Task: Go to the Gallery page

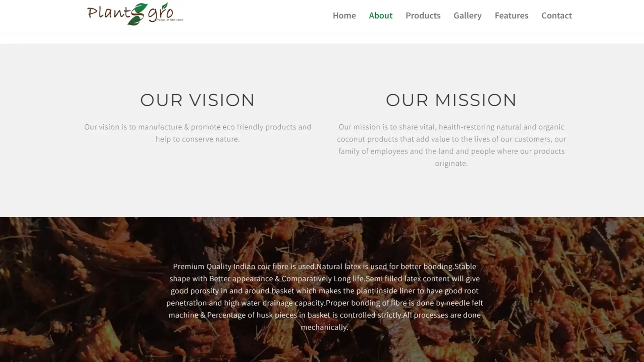Action: click(x=467, y=15)
